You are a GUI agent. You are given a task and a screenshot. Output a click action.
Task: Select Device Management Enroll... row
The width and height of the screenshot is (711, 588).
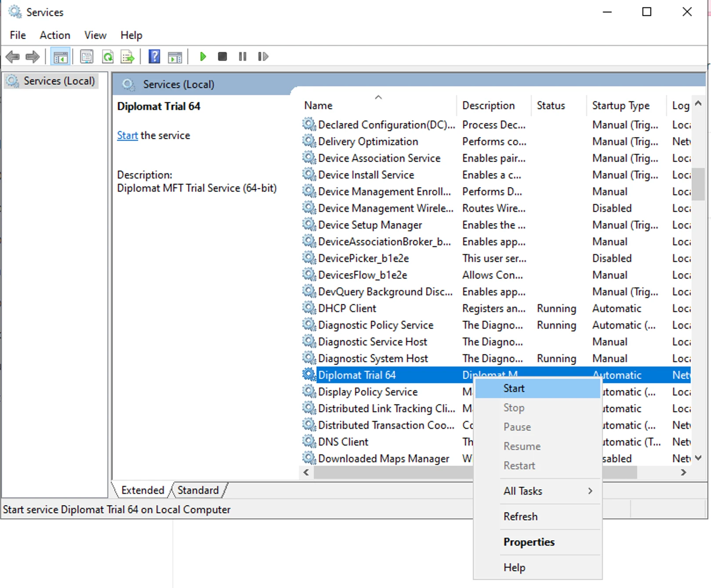point(496,191)
